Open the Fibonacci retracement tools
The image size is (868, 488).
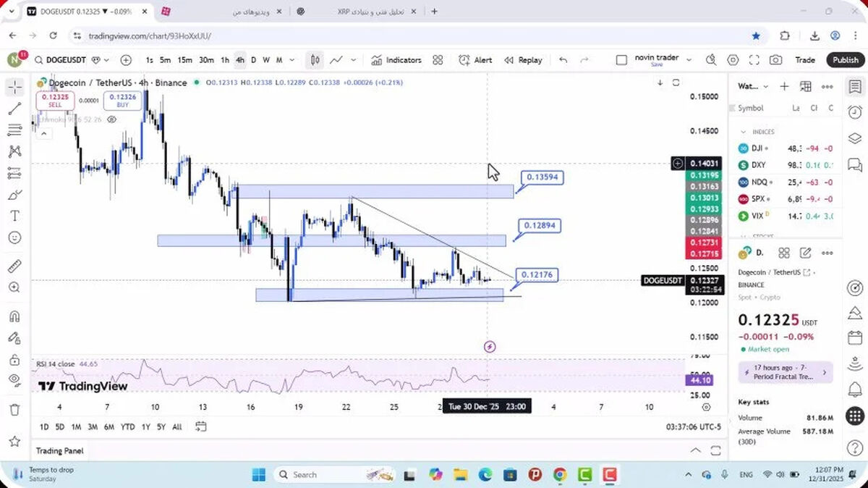14,130
